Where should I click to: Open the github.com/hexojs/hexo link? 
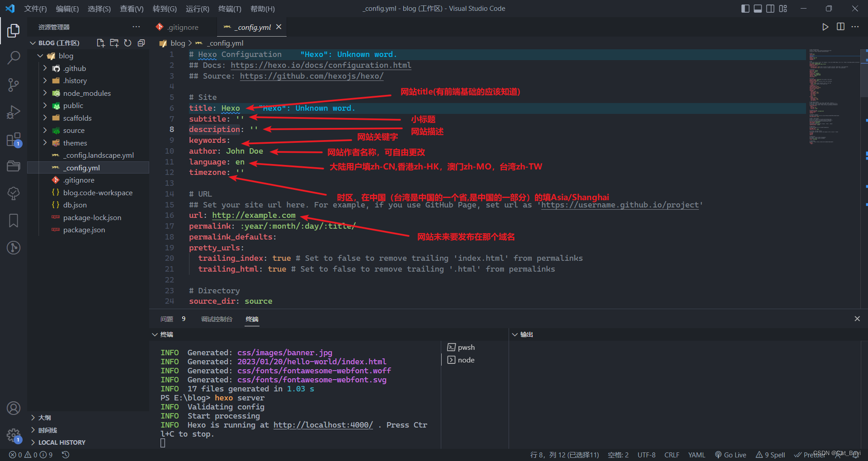coord(311,76)
